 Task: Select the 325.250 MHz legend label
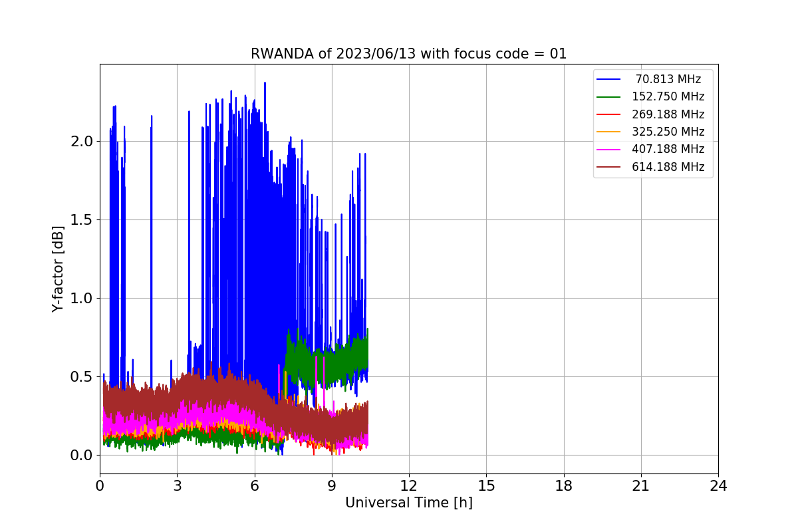coord(668,132)
